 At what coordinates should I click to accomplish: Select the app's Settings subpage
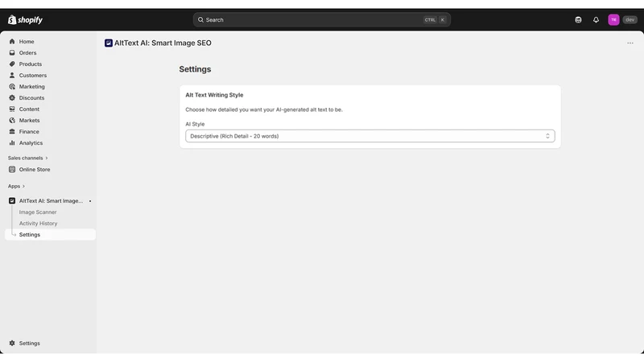(x=50, y=235)
